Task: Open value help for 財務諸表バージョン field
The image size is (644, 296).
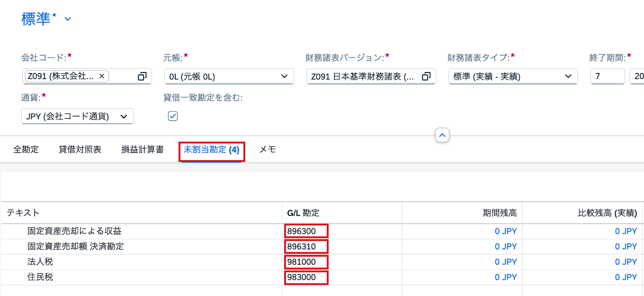Action: point(426,76)
